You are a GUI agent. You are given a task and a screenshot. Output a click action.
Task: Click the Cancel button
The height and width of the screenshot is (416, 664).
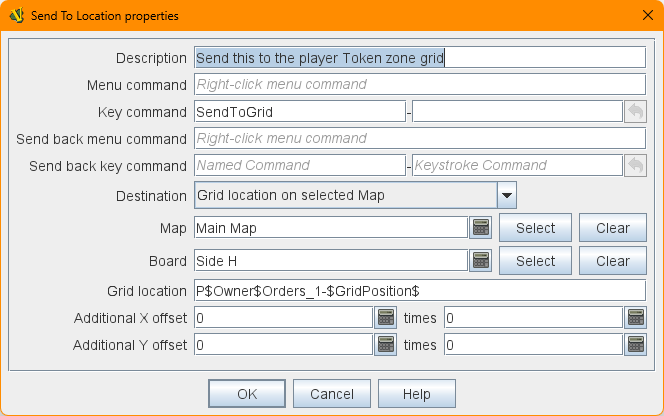click(332, 394)
